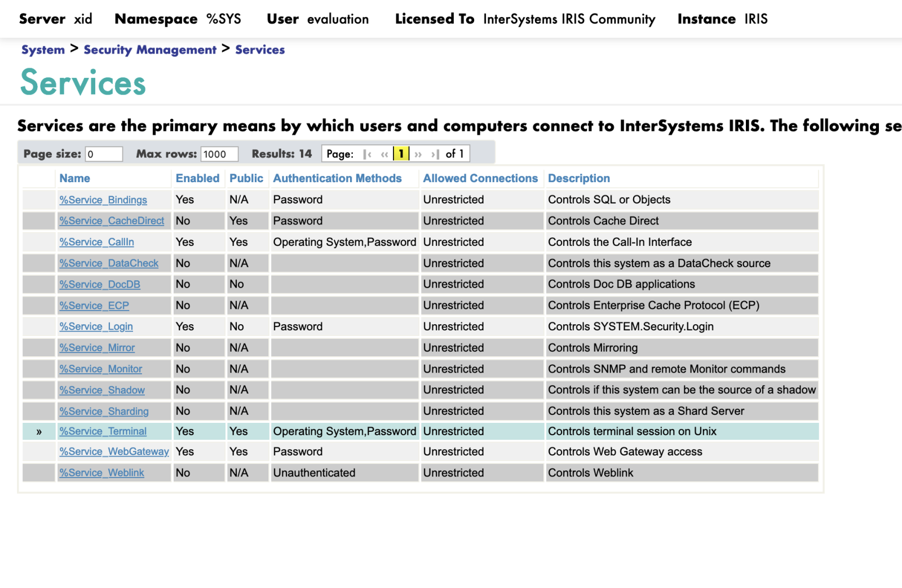Click the Max rows input field
The image size is (902, 588).
coord(219,154)
